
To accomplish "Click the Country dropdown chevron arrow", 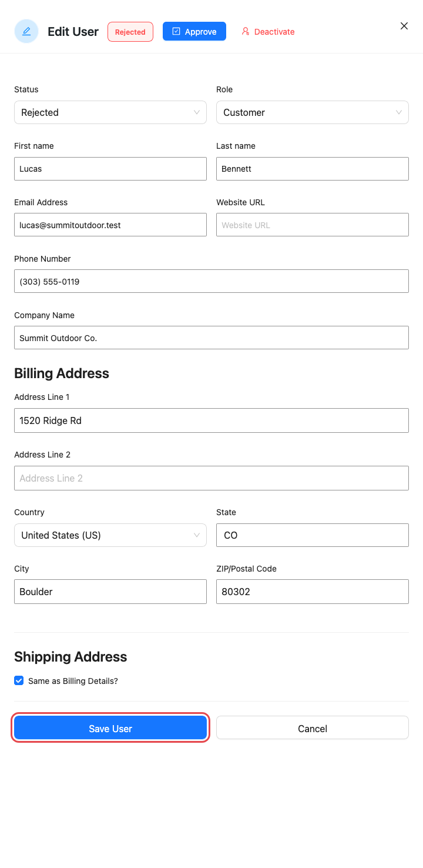I will point(197,535).
